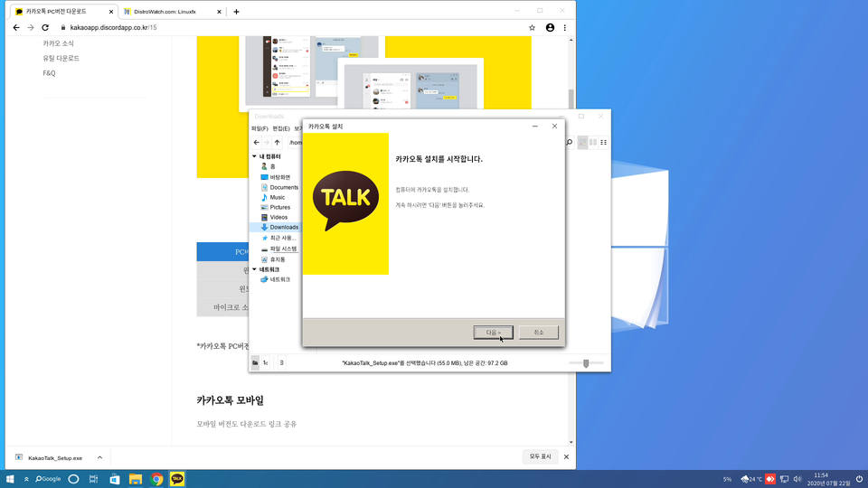Bookmark this page with the star icon

532,28
